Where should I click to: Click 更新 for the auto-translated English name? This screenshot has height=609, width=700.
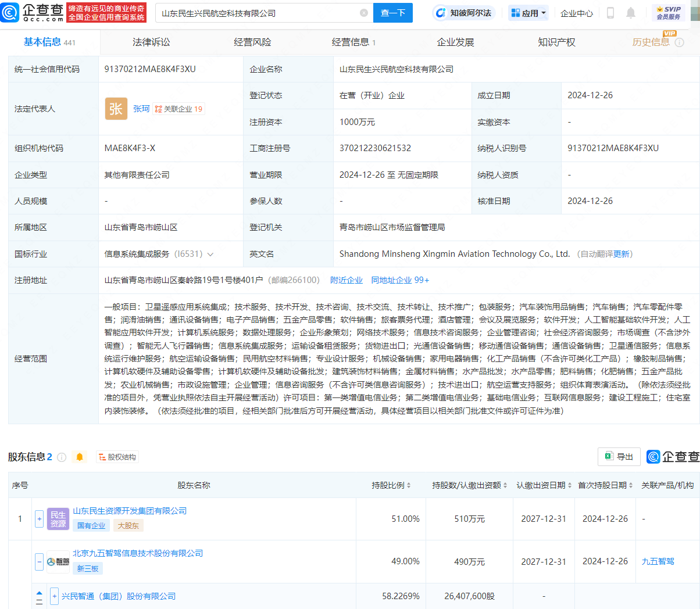[x=622, y=254]
